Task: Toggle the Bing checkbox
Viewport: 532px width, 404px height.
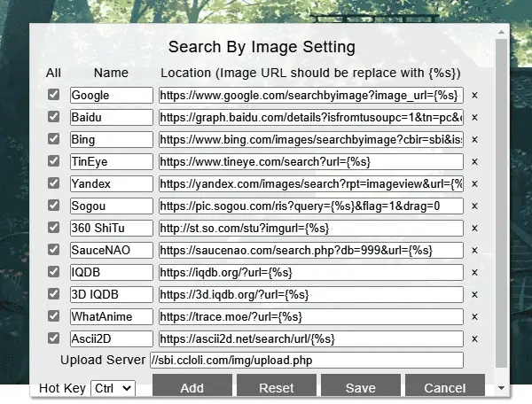Action: [53, 138]
